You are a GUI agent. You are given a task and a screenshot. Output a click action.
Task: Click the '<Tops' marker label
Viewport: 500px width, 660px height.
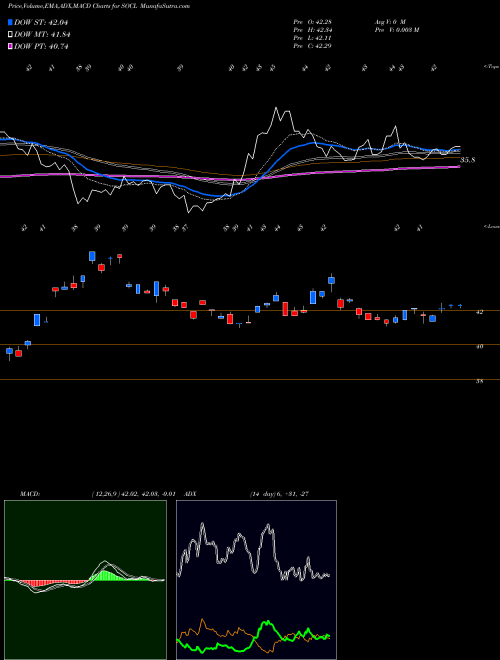[491, 67]
